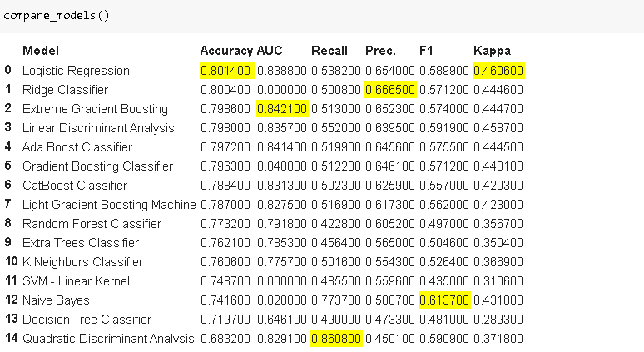Click Linear Discriminant Analysis model name
The width and height of the screenshot is (644, 352).
[98, 128]
